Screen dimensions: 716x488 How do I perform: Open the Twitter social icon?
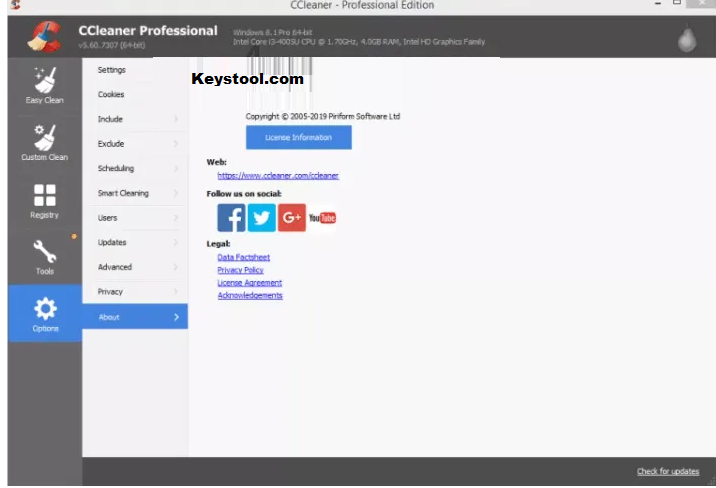click(262, 218)
